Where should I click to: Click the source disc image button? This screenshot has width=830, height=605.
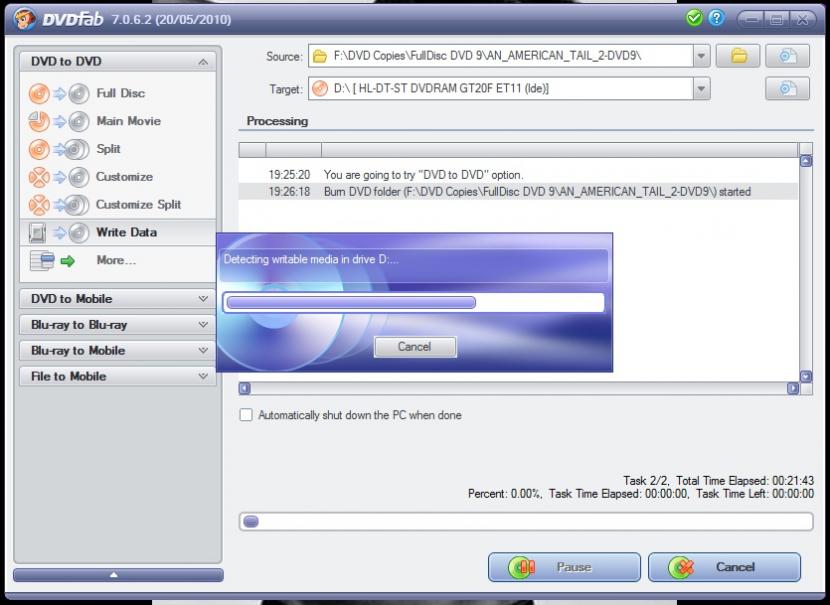point(787,56)
